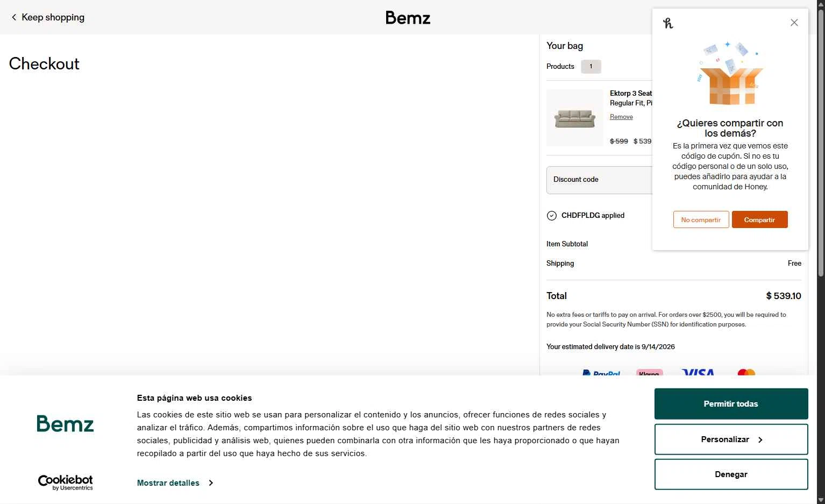Click the Cookiebot by Usercentrics logo
The width and height of the screenshot is (825, 504).
[65, 482]
